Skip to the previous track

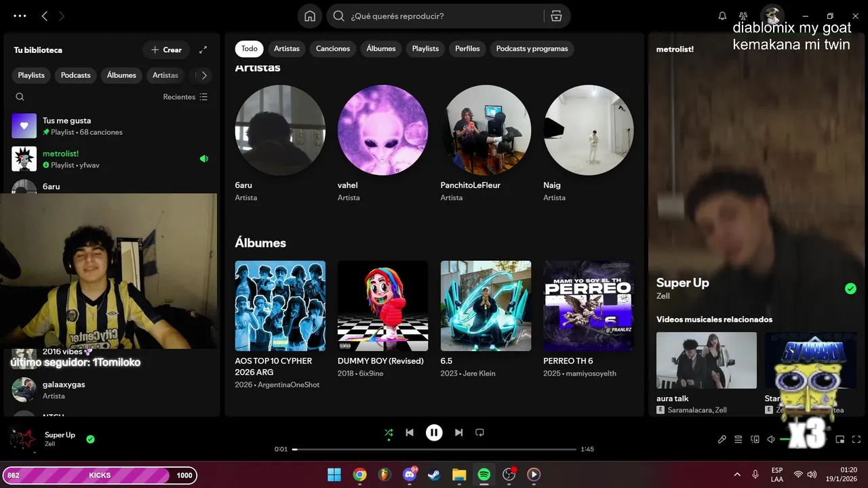coord(410,432)
